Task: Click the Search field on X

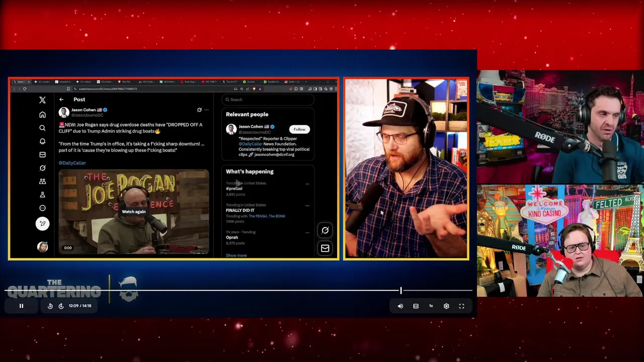Action: pyautogui.click(x=268, y=100)
